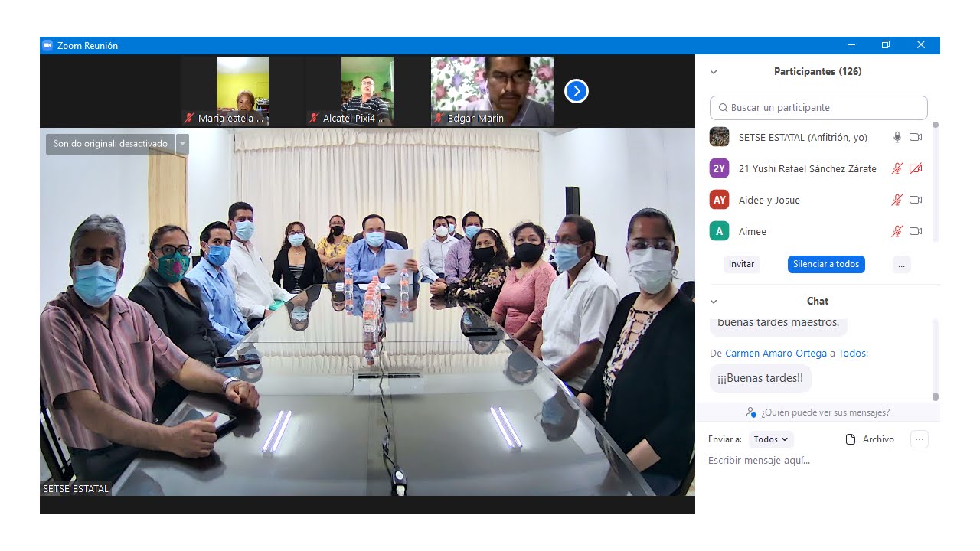Click muted mic icon on Alcatel Pixi4 thumbnail
Image resolution: width=980 pixels, height=551 pixels.
(314, 118)
